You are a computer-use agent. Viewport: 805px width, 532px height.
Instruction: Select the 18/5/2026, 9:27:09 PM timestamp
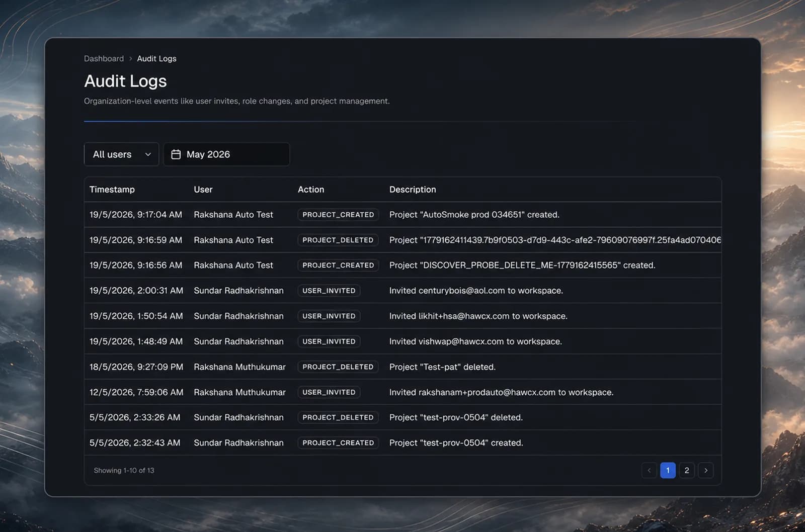coord(136,367)
